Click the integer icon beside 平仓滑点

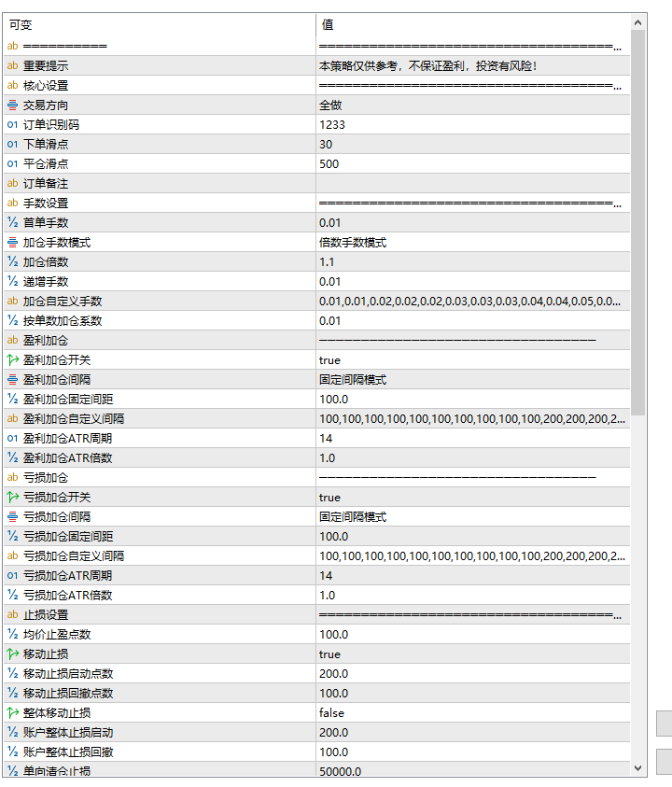pos(12,163)
